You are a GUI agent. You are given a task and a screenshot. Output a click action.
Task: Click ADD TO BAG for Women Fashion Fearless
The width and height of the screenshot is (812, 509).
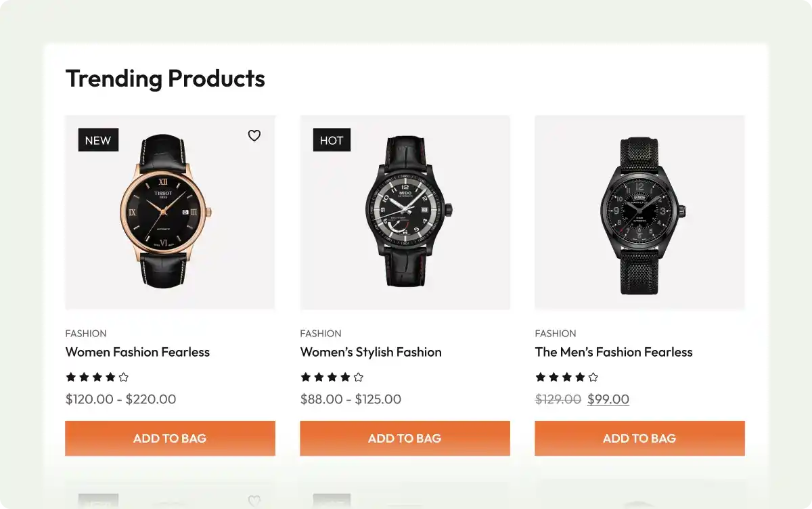(x=170, y=438)
